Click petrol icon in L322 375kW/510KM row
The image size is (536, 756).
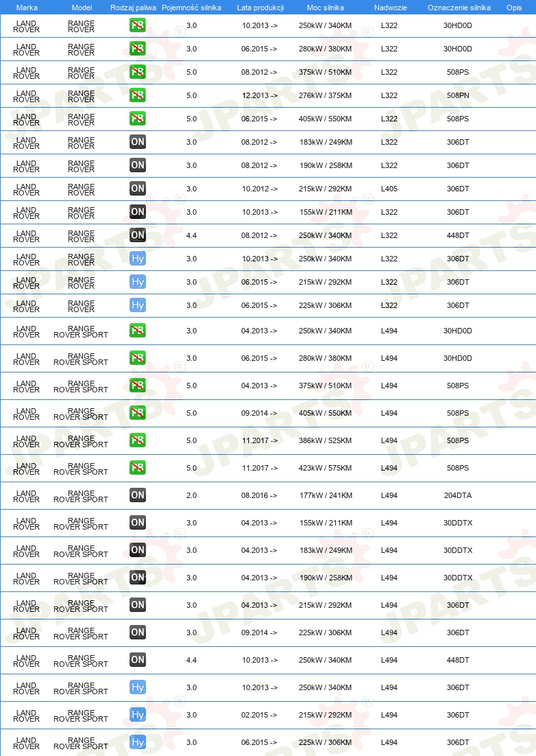point(138,72)
